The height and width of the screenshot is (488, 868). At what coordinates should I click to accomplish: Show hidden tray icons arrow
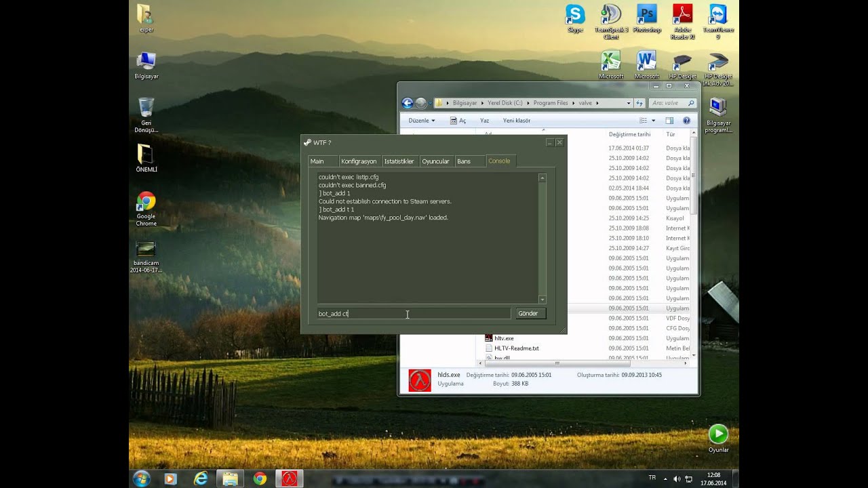[666, 479]
